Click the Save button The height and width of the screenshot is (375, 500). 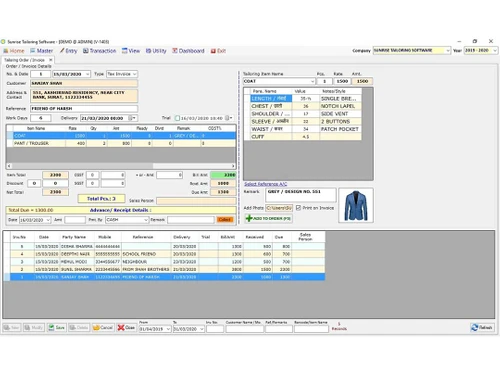tap(57, 328)
